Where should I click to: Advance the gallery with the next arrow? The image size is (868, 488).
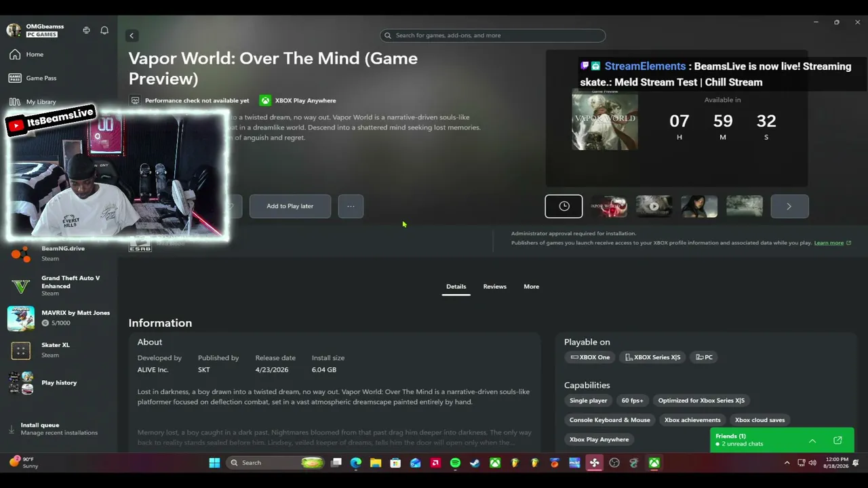point(789,206)
